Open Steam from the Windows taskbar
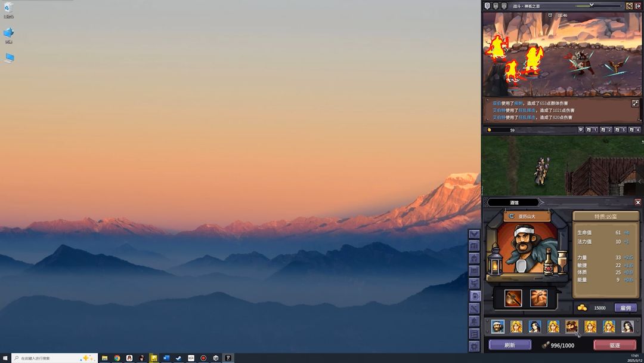Image resolution: width=644 pixels, height=363 pixels. pyautogui.click(x=179, y=358)
